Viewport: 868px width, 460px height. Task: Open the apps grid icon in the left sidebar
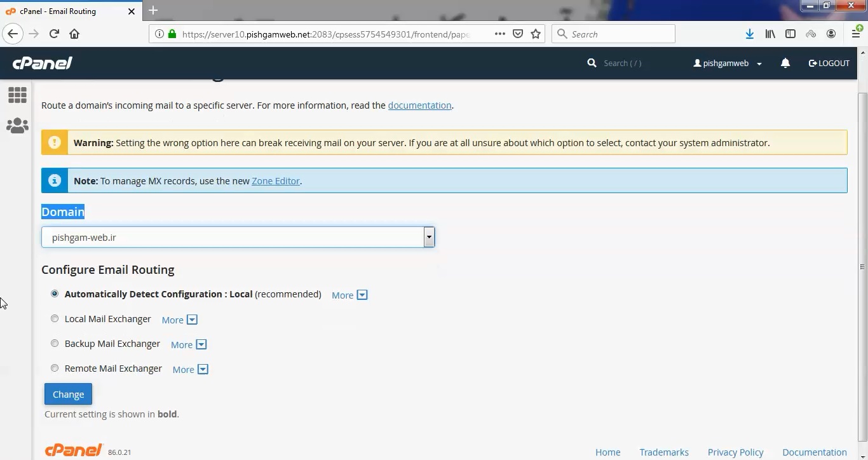click(x=17, y=94)
